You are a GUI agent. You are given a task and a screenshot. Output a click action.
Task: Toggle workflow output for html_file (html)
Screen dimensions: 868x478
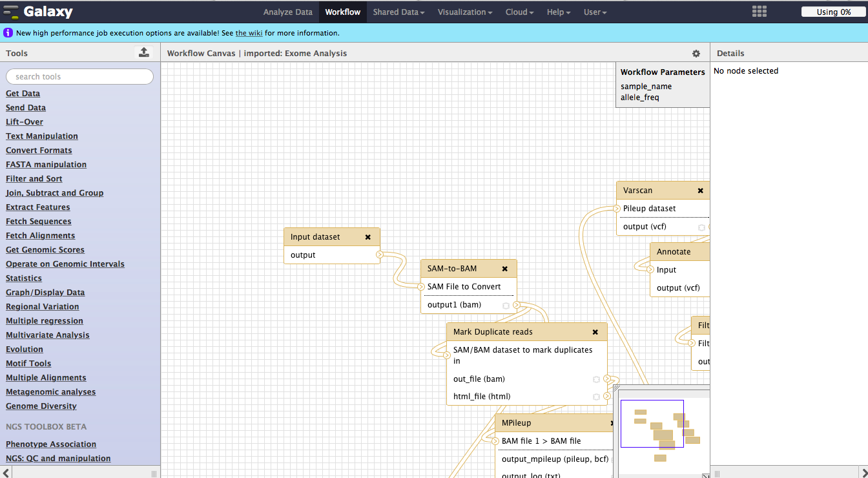point(596,397)
